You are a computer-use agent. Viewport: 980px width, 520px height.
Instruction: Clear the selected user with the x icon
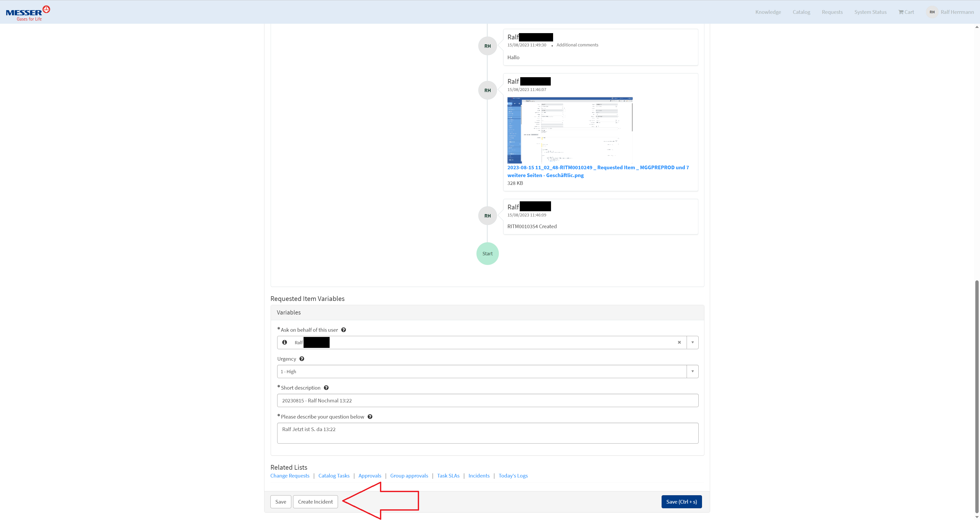click(x=679, y=342)
